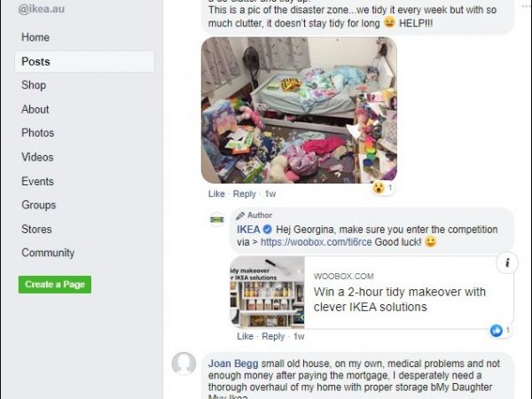Screen dimensions: 532x399
Task: Click the info icon on link preview
Action: (x=507, y=262)
